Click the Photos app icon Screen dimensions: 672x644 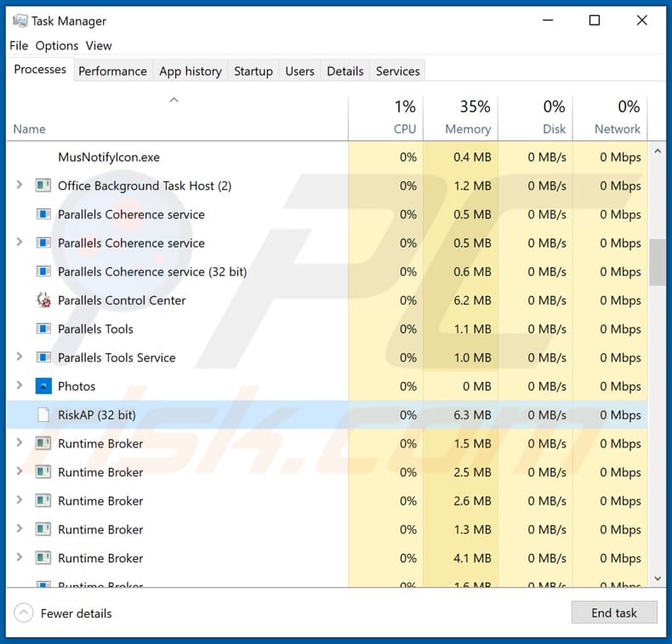[x=43, y=386]
